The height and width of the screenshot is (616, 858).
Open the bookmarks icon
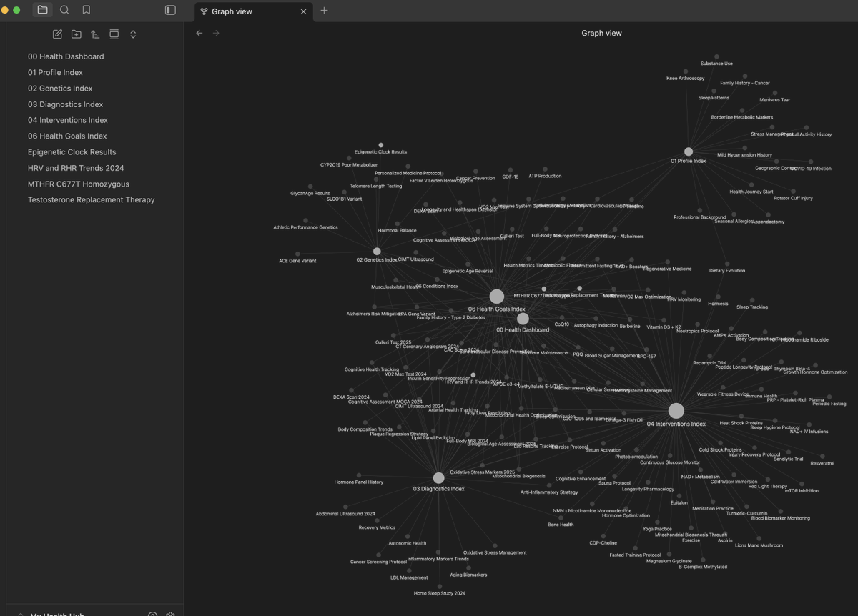coord(87,10)
